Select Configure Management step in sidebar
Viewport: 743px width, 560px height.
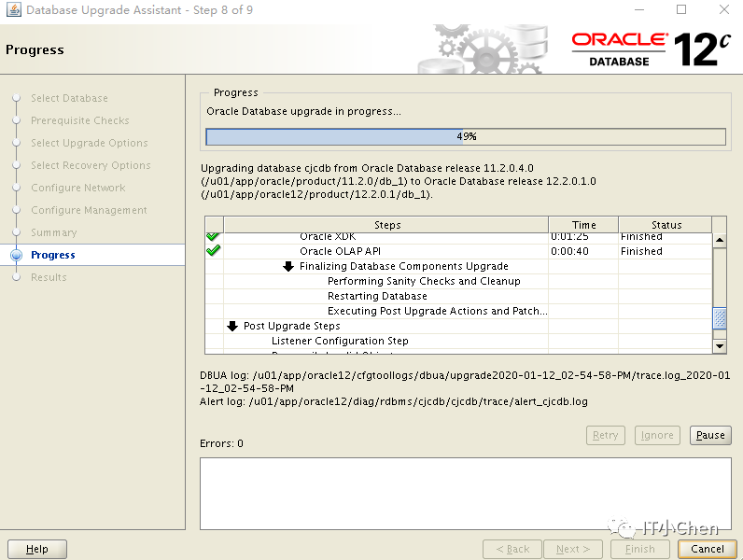point(89,210)
